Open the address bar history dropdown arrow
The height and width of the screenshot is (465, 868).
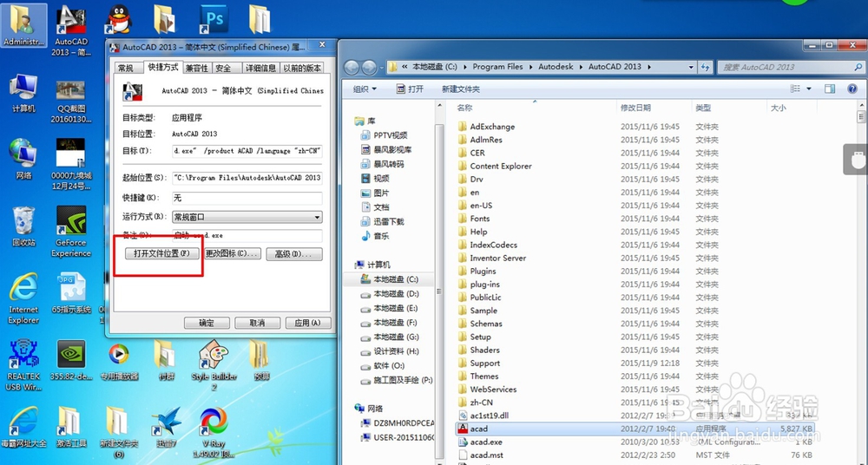691,67
